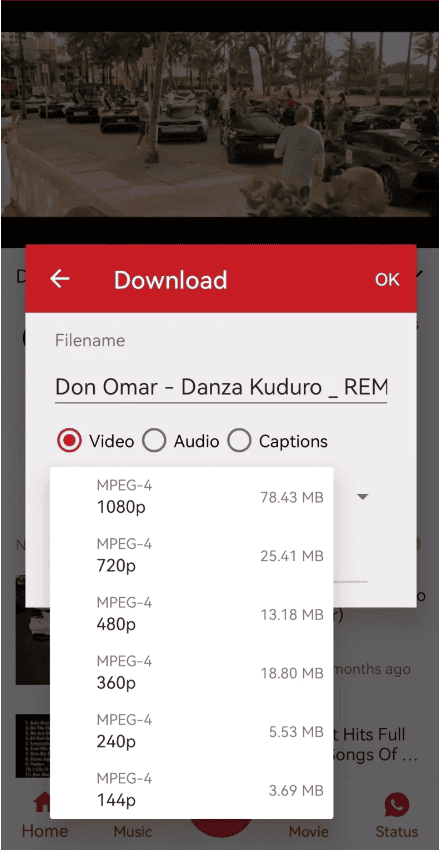Confirm the download with OK

[x=387, y=279]
